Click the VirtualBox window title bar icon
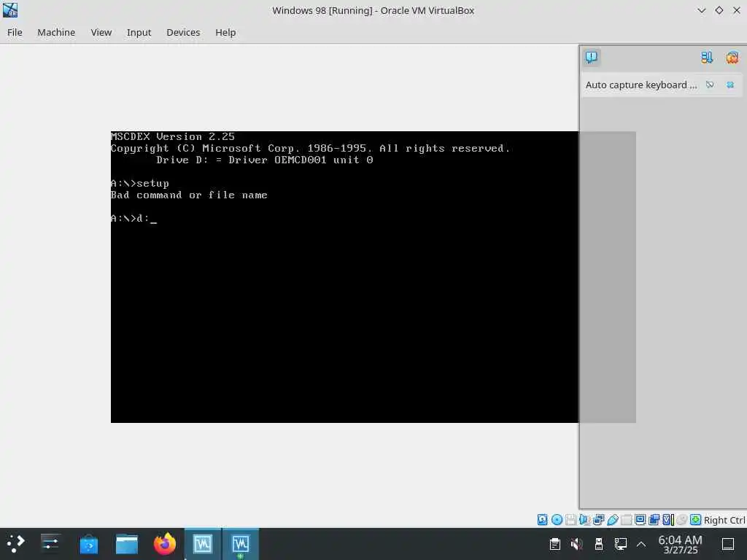Viewport: 747px width, 560px height. coord(10,10)
